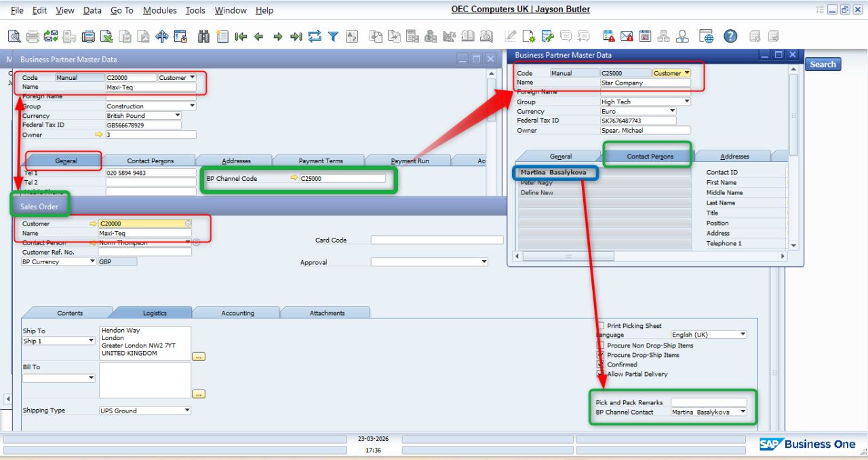Uncheck Procure Drop-Ship Items checkbox
Viewport: 868px width, 460px height.
[600, 355]
